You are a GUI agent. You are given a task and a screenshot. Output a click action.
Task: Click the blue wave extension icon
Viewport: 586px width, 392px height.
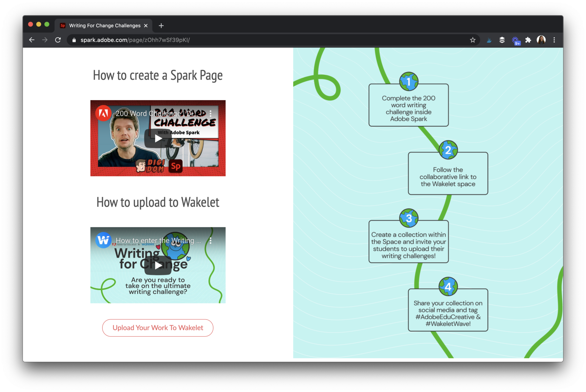pyautogui.click(x=489, y=40)
